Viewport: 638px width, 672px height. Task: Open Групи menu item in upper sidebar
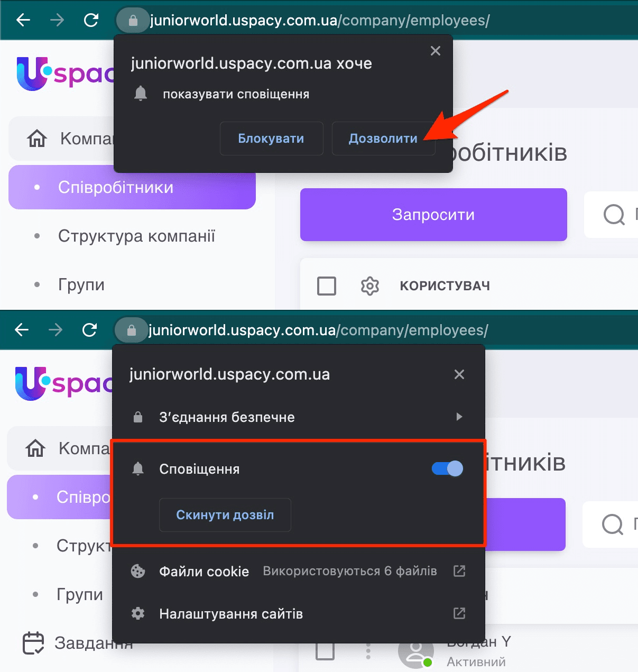point(81,284)
